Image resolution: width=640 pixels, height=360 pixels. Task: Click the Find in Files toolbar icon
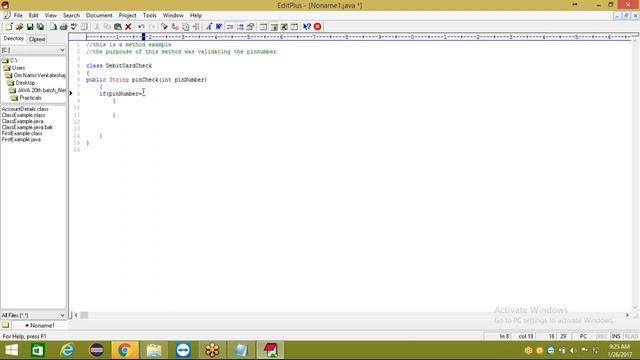tap(186, 27)
